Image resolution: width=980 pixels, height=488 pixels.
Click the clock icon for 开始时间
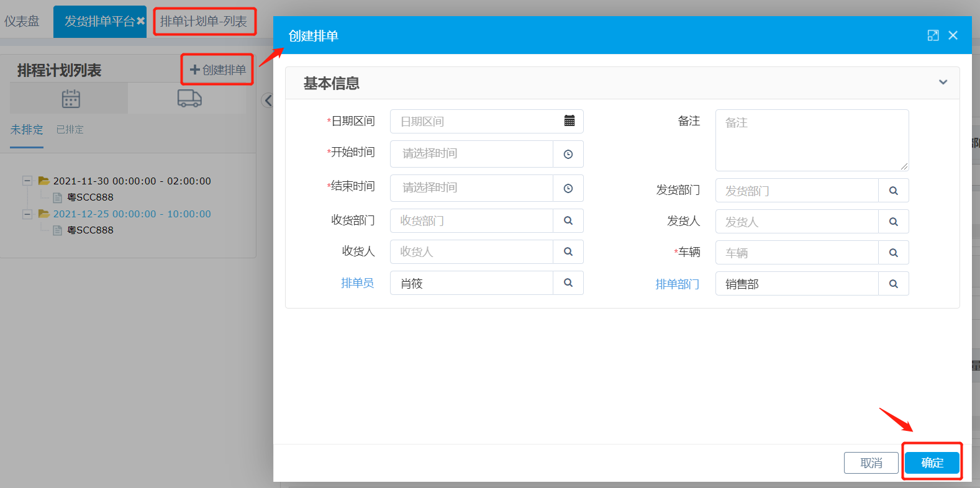coord(568,154)
